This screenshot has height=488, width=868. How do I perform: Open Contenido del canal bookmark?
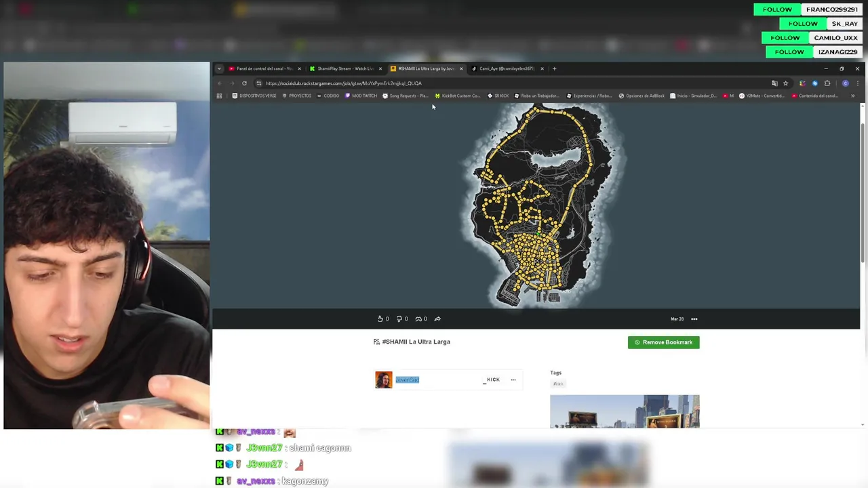click(x=814, y=96)
